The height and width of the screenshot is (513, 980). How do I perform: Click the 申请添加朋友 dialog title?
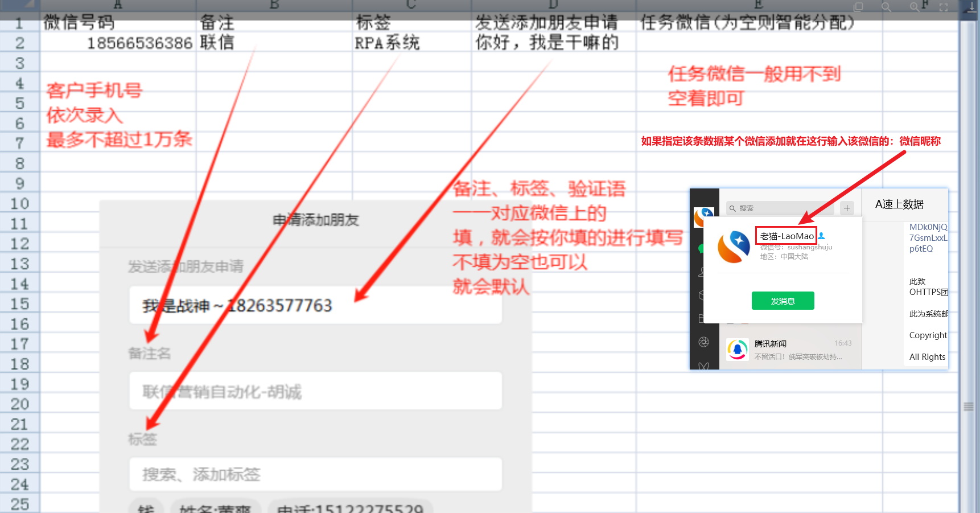point(316,220)
